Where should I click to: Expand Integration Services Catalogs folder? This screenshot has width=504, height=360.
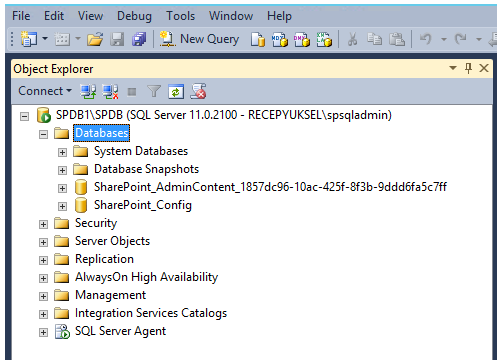[x=43, y=315]
